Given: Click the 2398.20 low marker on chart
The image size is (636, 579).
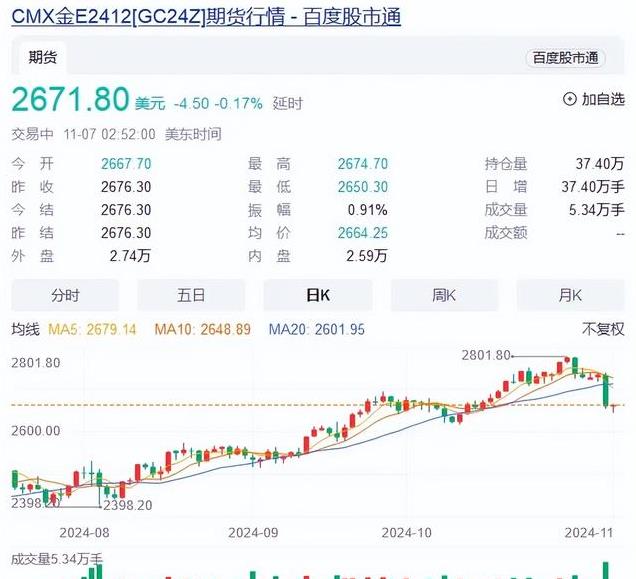Looking at the screenshot, I should (x=127, y=506).
